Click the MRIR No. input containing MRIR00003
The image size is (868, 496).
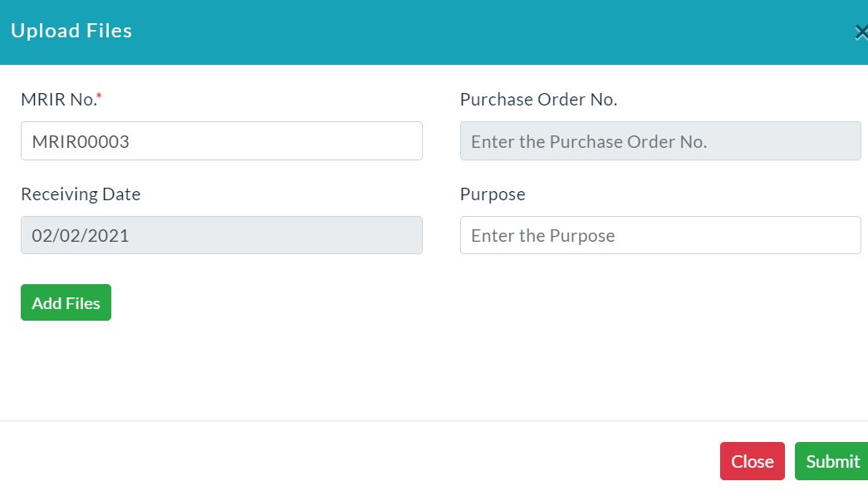[222, 141]
